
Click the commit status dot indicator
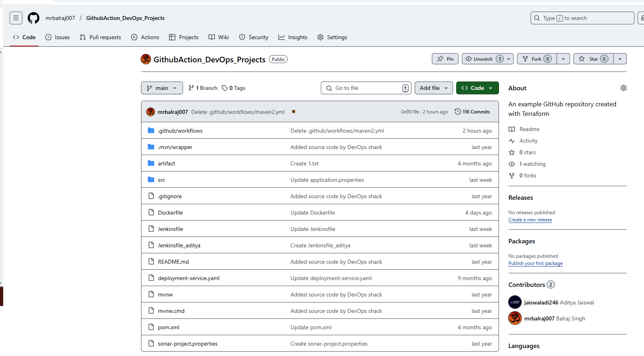[x=294, y=112]
